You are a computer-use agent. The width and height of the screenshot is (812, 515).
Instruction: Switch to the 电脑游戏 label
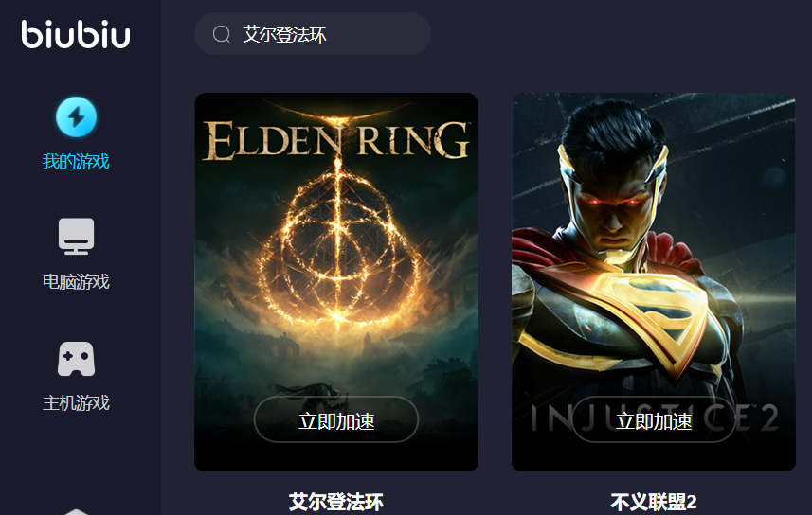click(76, 281)
